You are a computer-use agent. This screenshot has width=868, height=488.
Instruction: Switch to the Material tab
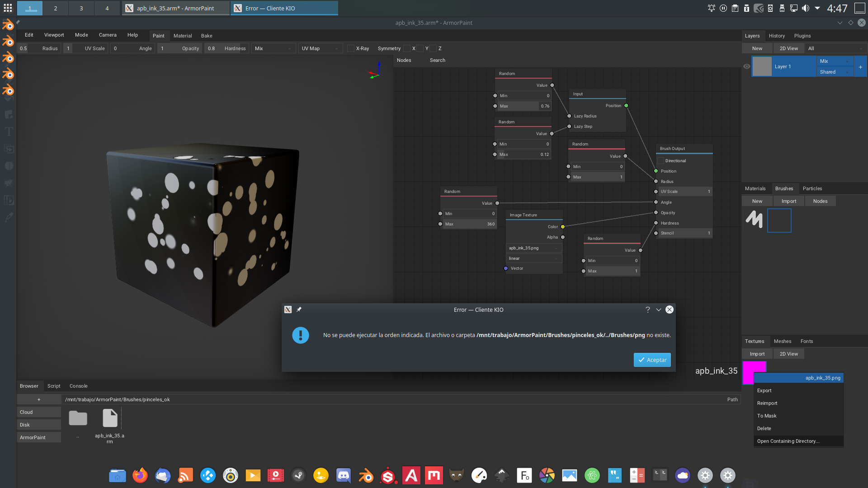(x=183, y=36)
